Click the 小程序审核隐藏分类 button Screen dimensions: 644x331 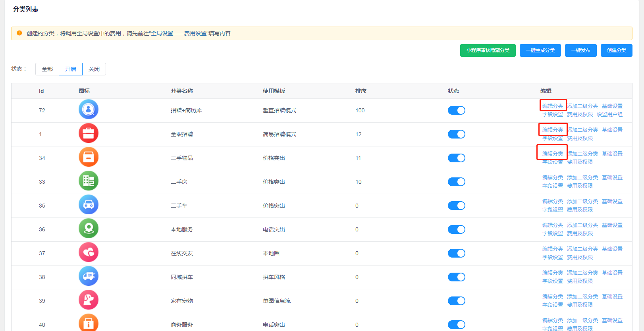488,50
